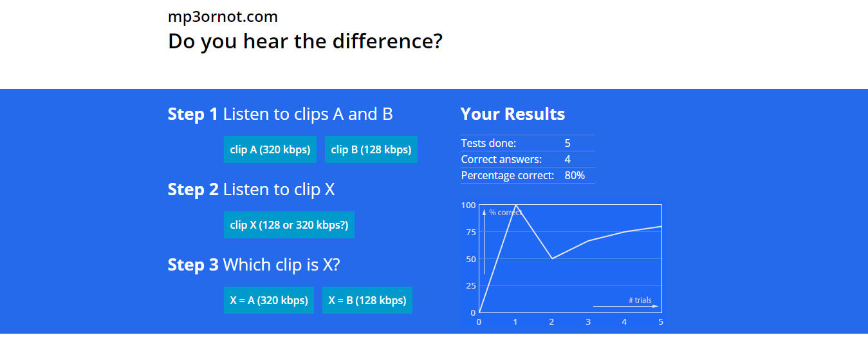This screenshot has width=868, height=344.
Task: Click the 'Do you hear the difference?' heading
Action: point(305,41)
